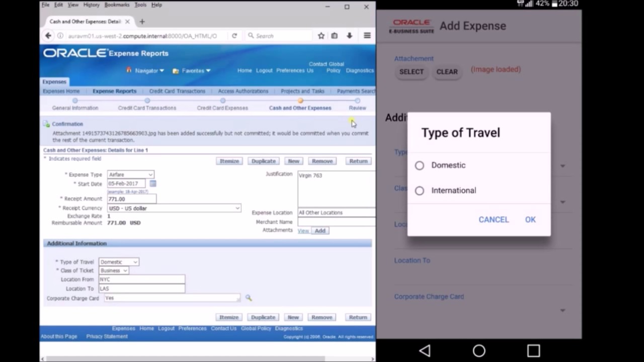
Task: Click General Information step in train
Action: [75, 108]
